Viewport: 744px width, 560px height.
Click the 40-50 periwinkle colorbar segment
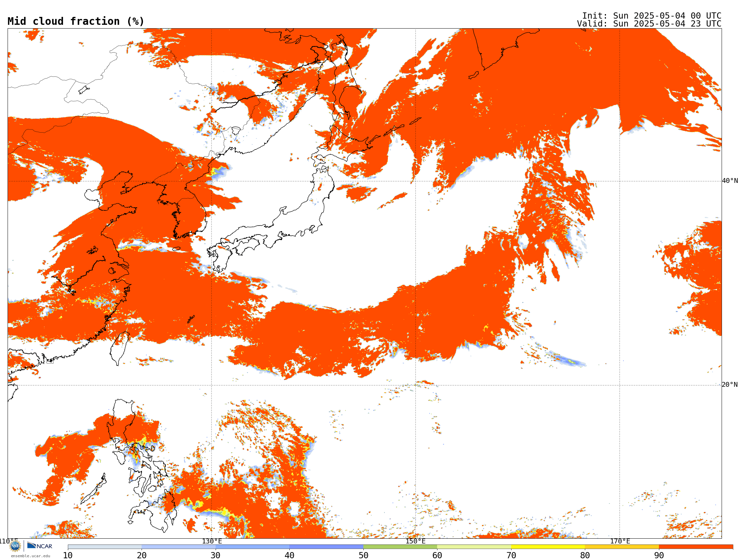coord(326,547)
